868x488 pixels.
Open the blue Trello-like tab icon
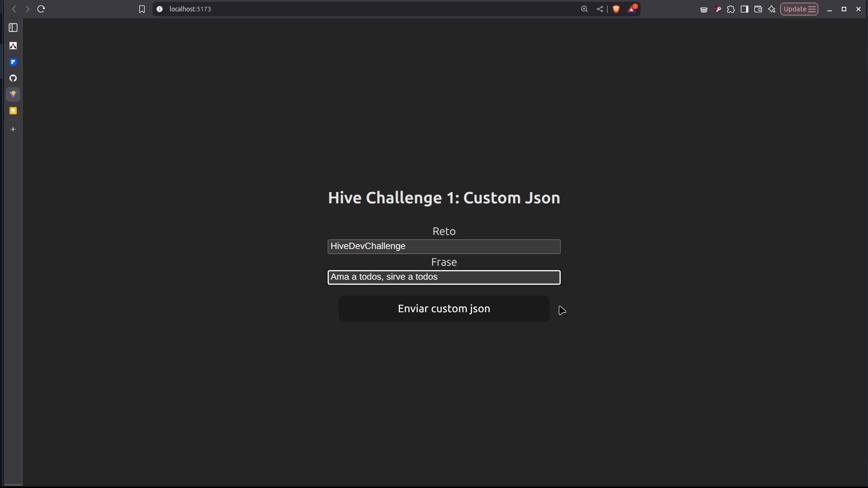(13, 62)
